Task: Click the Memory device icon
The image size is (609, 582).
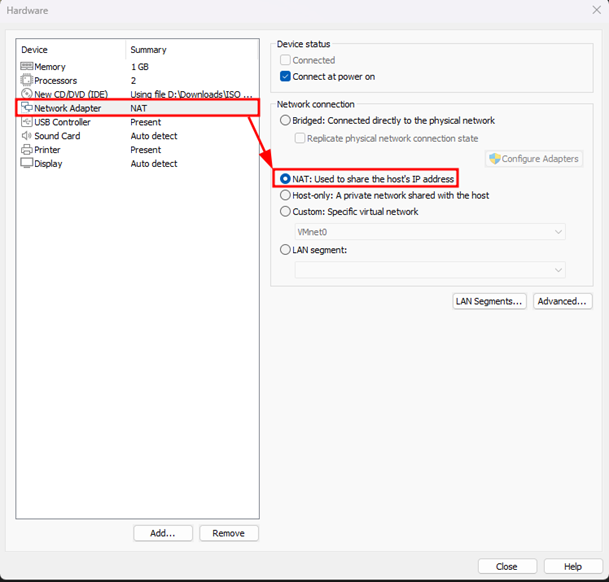Action: (27, 66)
